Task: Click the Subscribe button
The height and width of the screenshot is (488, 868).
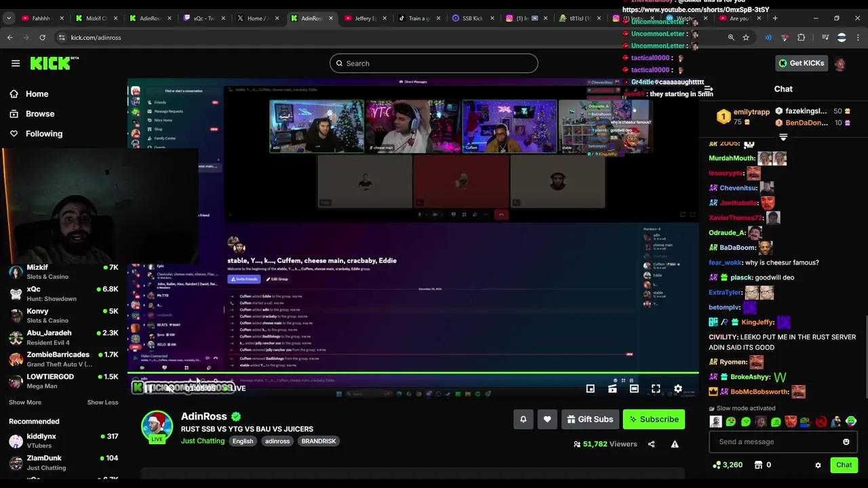Action: click(654, 420)
